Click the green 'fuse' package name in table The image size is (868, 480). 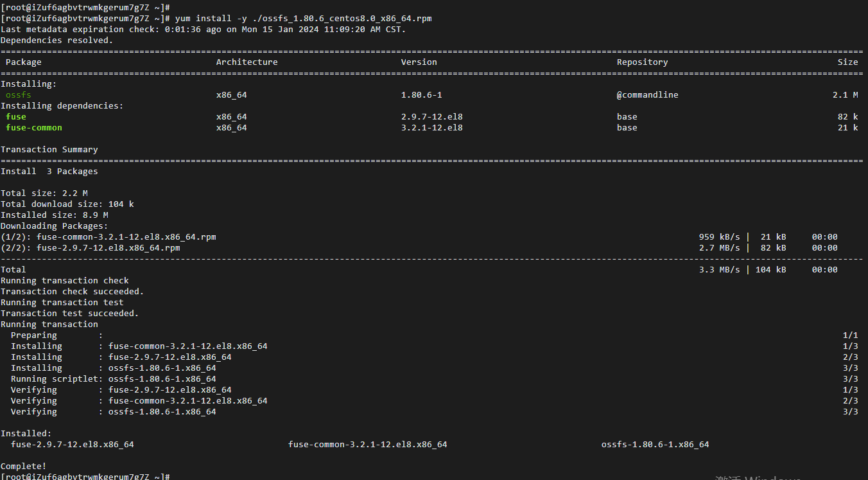[16, 116]
